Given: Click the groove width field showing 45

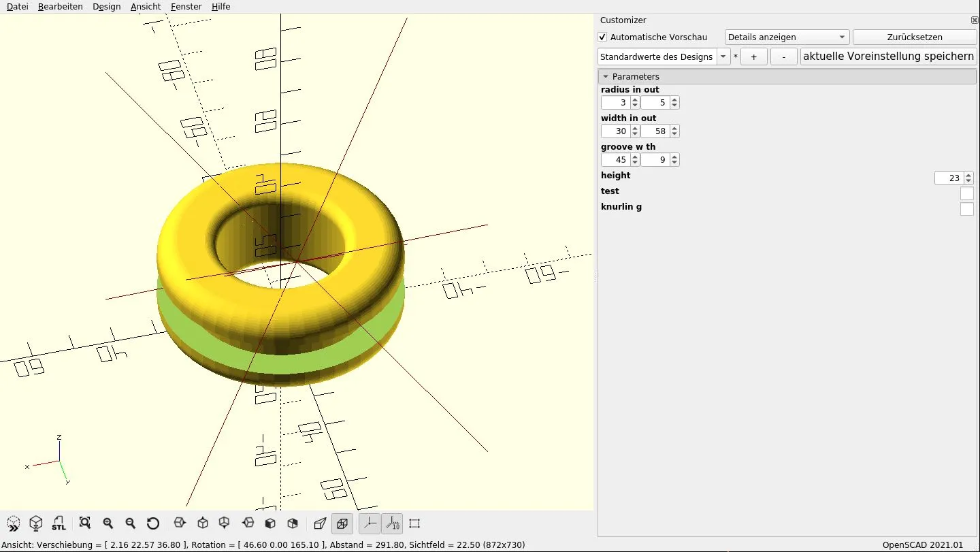Looking at the screenshot, I should [616, 160].
